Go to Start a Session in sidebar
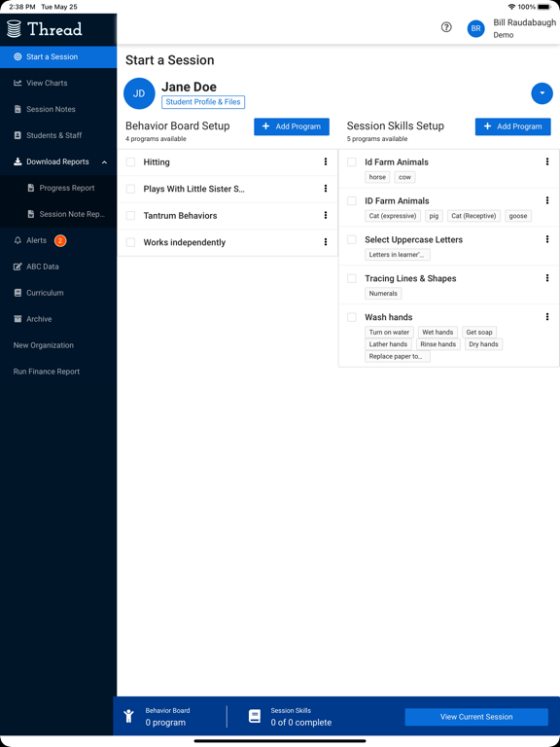Screen dimensions: 560x747 click(x=58, y=56)
